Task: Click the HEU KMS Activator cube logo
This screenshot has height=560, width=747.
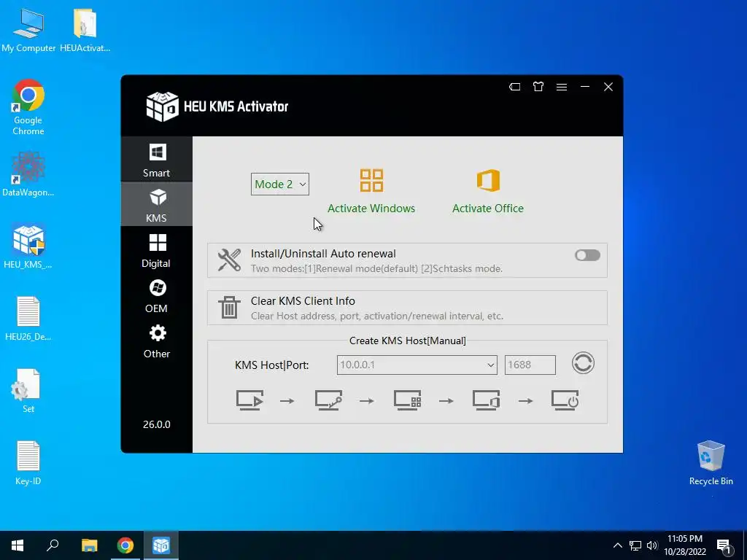Action: click(x=162, y=106)
